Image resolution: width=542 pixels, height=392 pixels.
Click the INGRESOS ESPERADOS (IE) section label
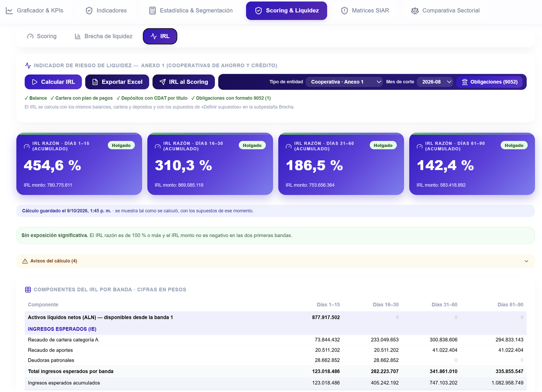coord(62,329)
